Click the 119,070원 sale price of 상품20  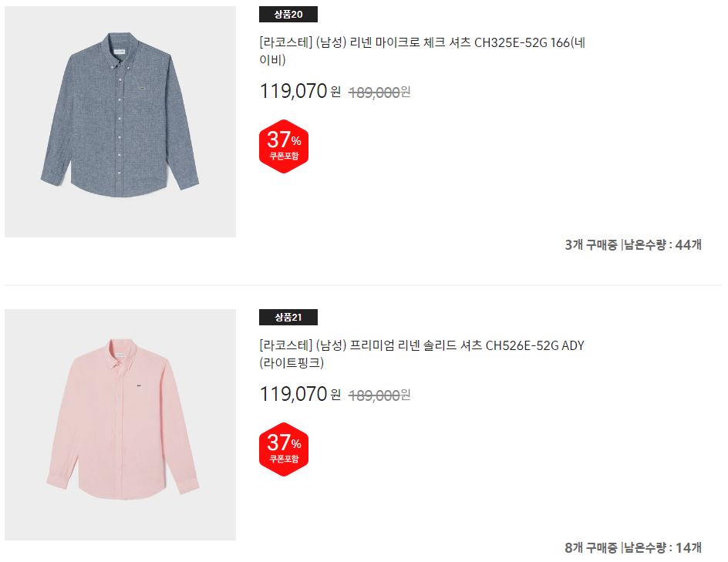pos(300,91)
